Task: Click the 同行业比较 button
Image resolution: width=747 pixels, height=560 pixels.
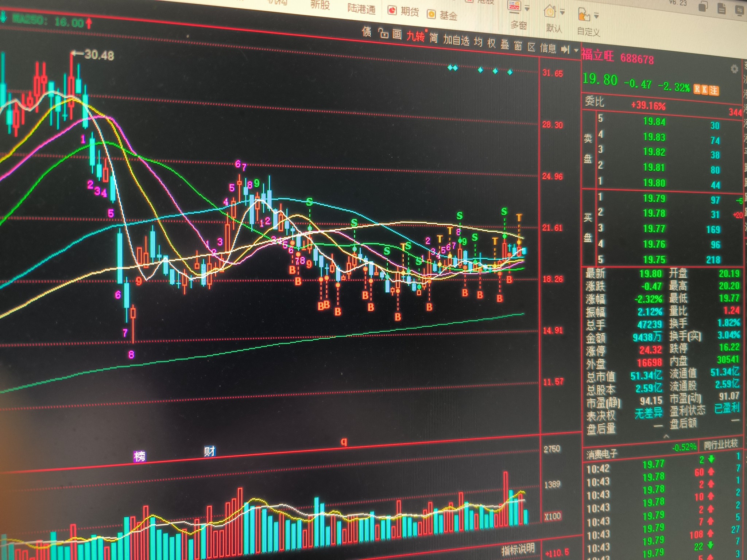Action: [x=721, y=444]
